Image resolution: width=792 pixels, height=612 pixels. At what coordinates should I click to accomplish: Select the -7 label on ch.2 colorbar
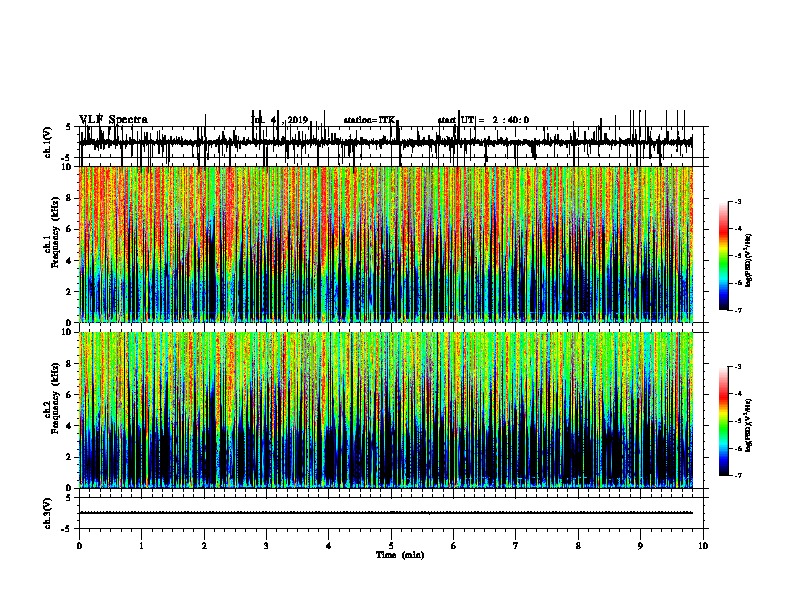[738, 475]
